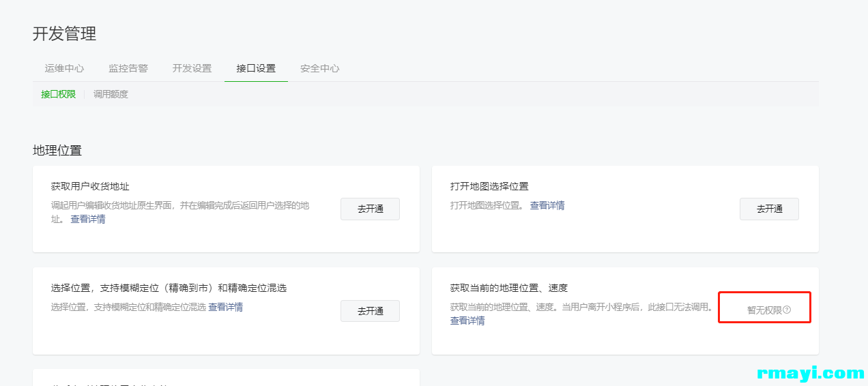Open 查看详情 link for 选择位置 混选
The image size is (868, 386).
[226, 307]
